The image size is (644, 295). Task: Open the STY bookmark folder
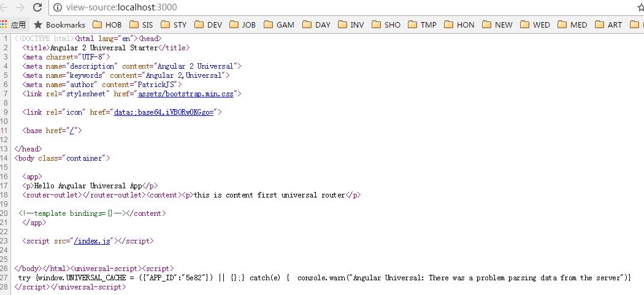point(174,25)
